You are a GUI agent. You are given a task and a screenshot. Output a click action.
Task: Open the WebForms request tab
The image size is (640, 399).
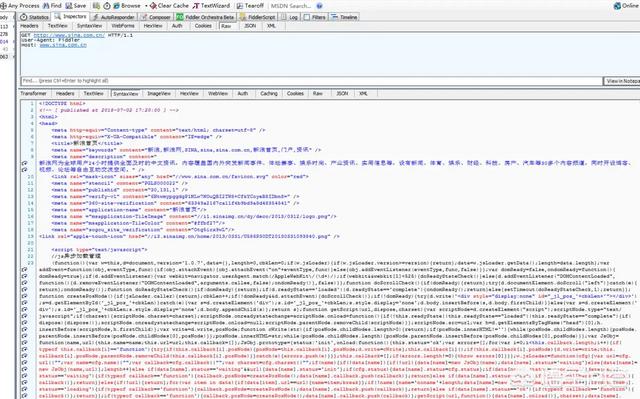(122, 26)
